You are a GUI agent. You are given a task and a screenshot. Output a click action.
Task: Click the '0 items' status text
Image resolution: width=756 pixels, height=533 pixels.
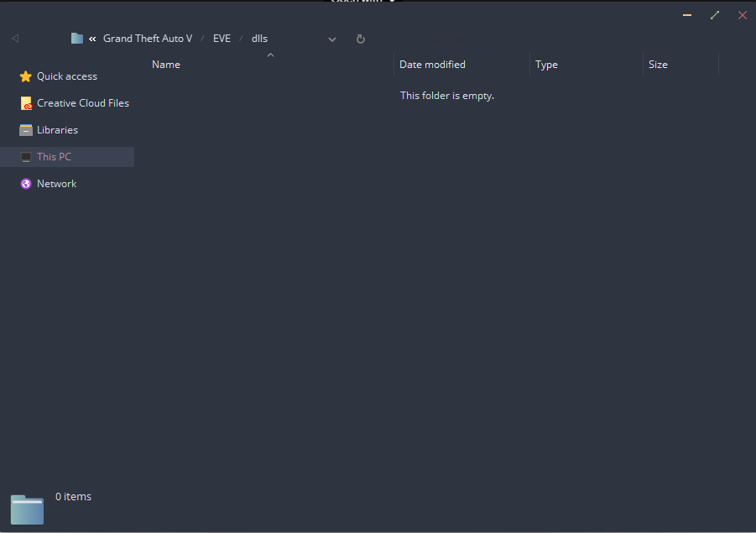(x=73, y=496)
